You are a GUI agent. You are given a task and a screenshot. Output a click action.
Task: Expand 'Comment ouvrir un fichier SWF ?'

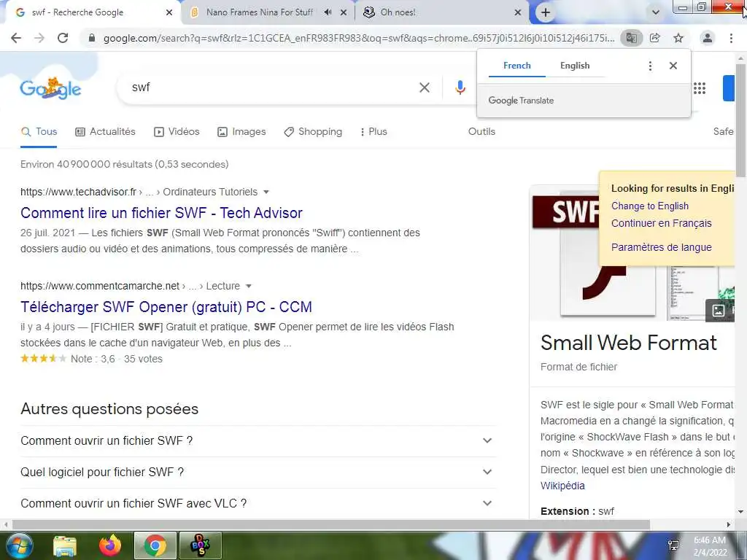click(x=258, y=441)
